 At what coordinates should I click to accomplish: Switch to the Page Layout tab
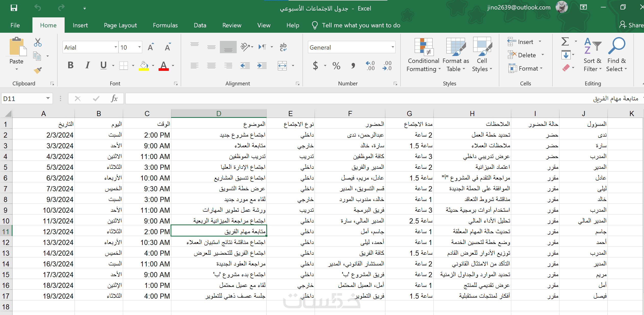(120, 25)
